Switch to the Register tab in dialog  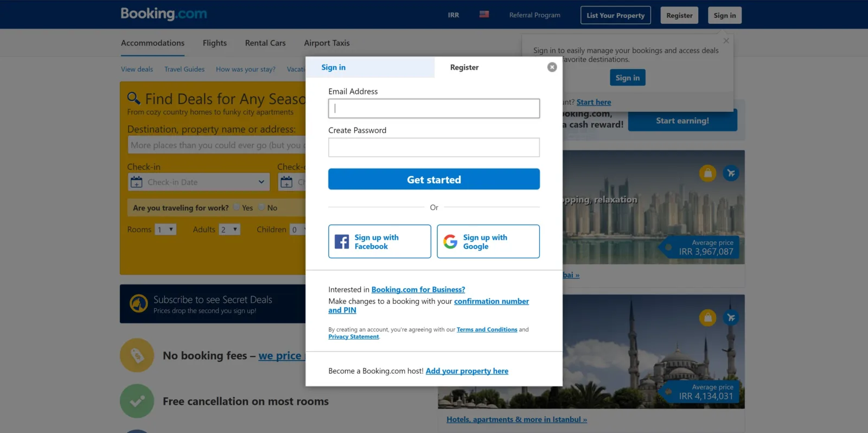coord(464,67)
